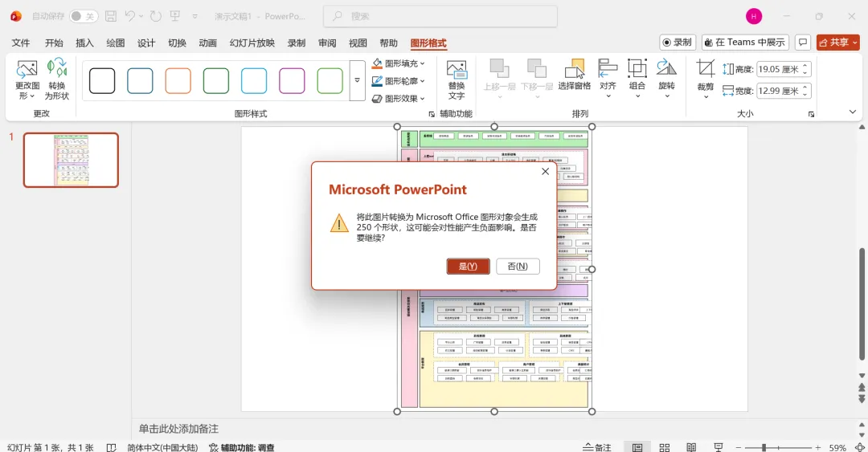Switch to the 设计 tab
The height and width of the screenshot is (452, 868).
pyautogui.click(x=146, y=43)
